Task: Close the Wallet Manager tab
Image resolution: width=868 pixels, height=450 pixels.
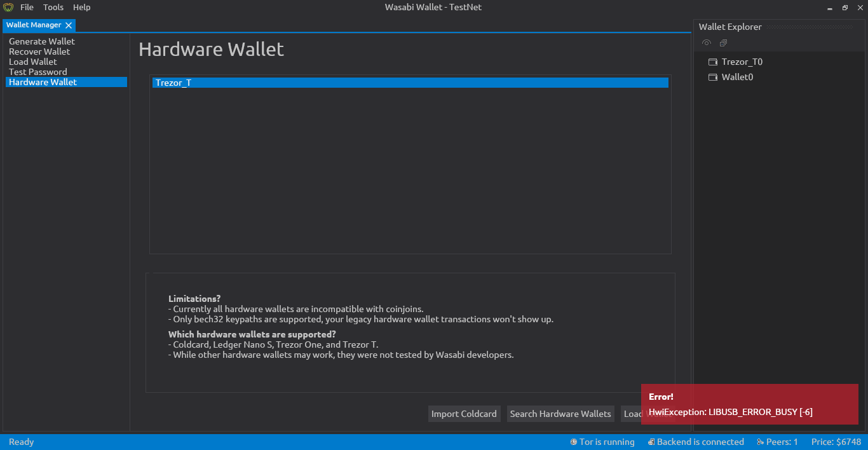Action: 69,25
